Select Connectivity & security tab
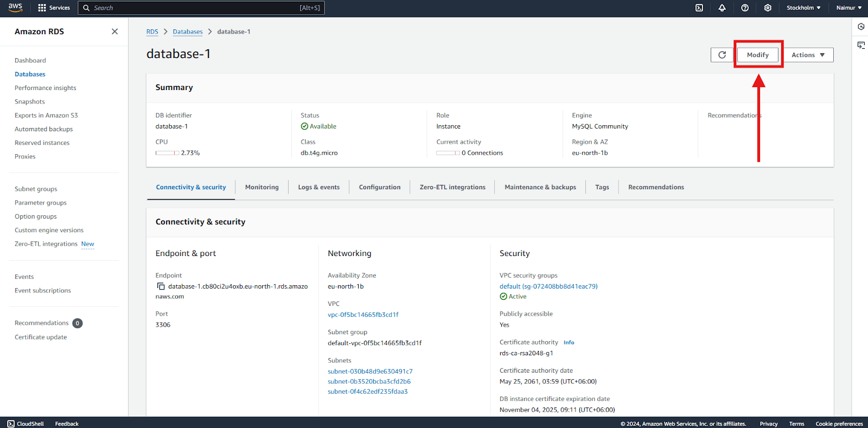This screenshot has height=428, width=868. coord(191,187)
